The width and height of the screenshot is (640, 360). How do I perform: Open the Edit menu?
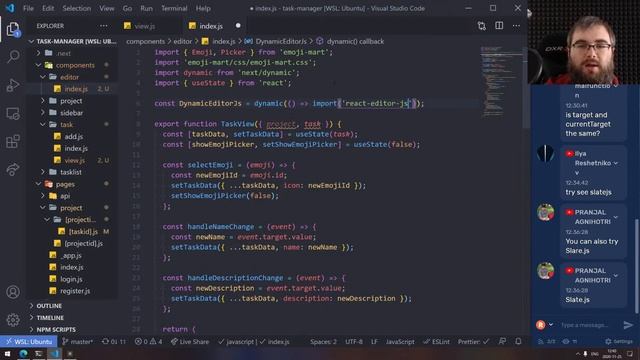[x=48, y=8]
